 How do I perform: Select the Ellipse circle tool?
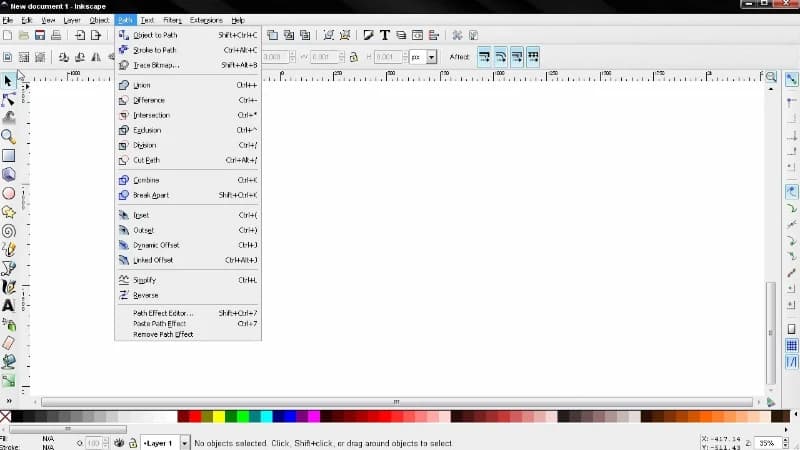pyautogui.click(x=8, y=193)
